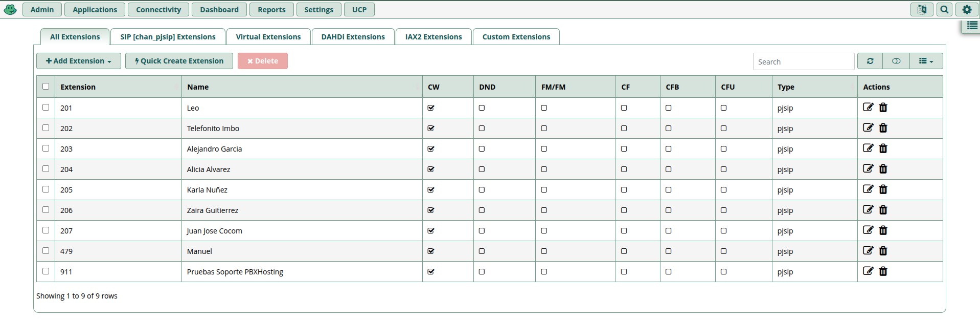This screenshot has width=980, height=320.
Task: Delete extension 479 via trash icon
Action: pos(883,250)
